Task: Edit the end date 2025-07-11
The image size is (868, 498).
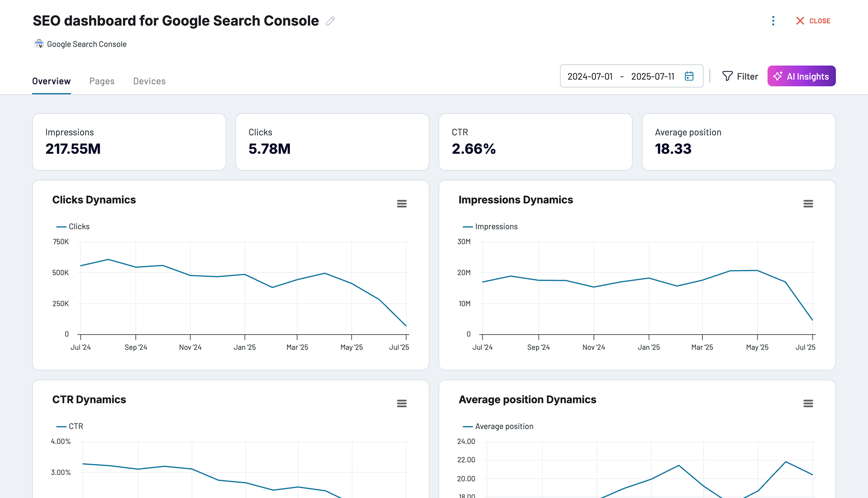Action: pyautogui.click(x=653, y=76)
